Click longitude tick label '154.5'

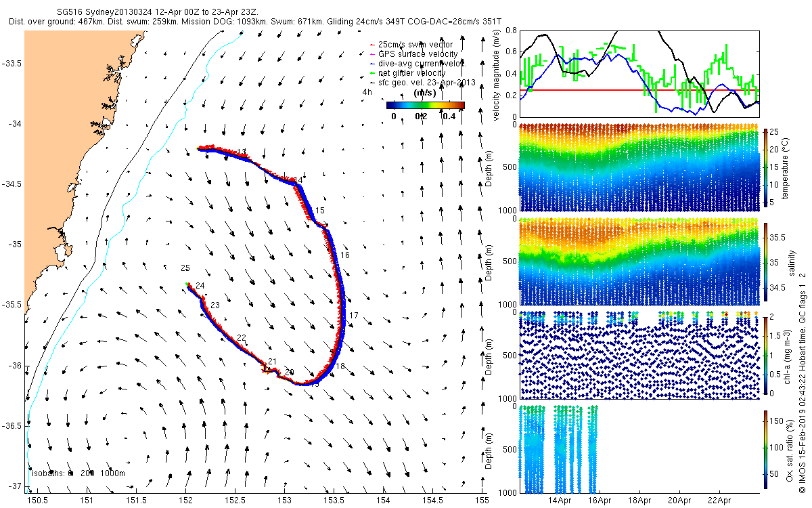click(x=432, y=500)
